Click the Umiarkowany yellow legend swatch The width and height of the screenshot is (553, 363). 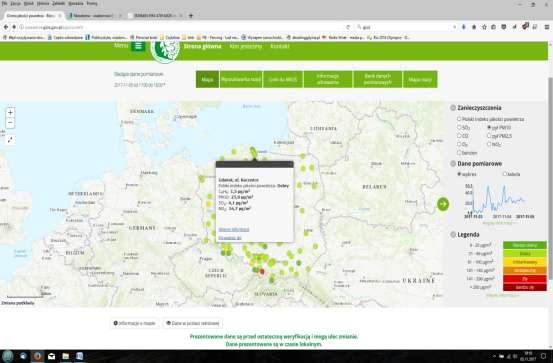click(x=525, y=262)
